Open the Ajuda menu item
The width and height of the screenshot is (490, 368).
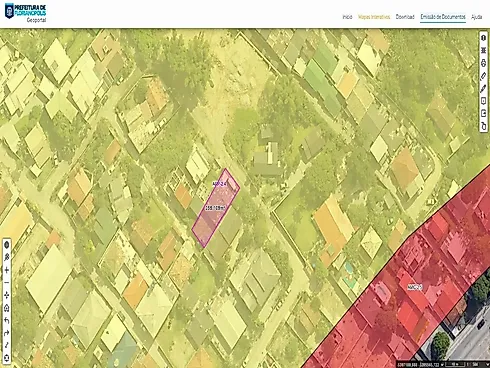click(x=476, y=17)
